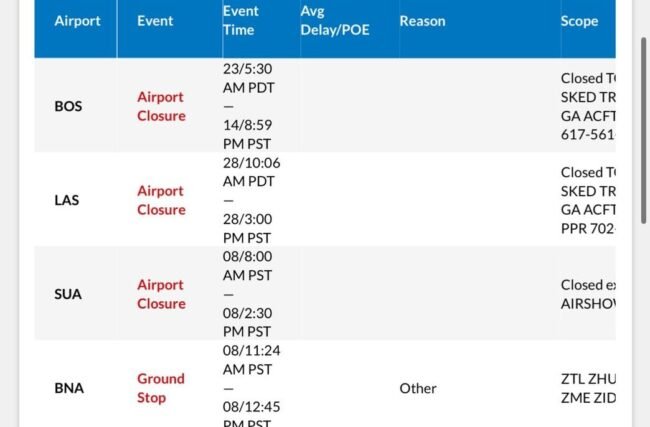Viewport: 650px width, 427px height.
Task: Select the SUA scope cell mentioning AIRSHOW
Action: 588,294
